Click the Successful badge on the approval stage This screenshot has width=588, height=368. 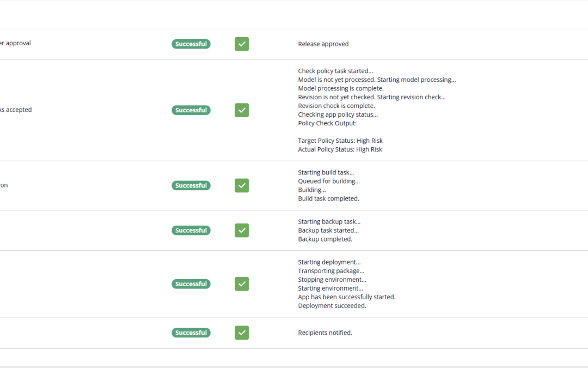click(191, 44)
